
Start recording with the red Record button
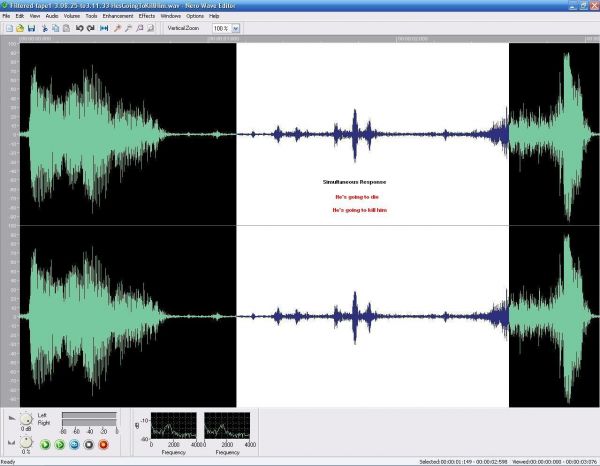102,443
